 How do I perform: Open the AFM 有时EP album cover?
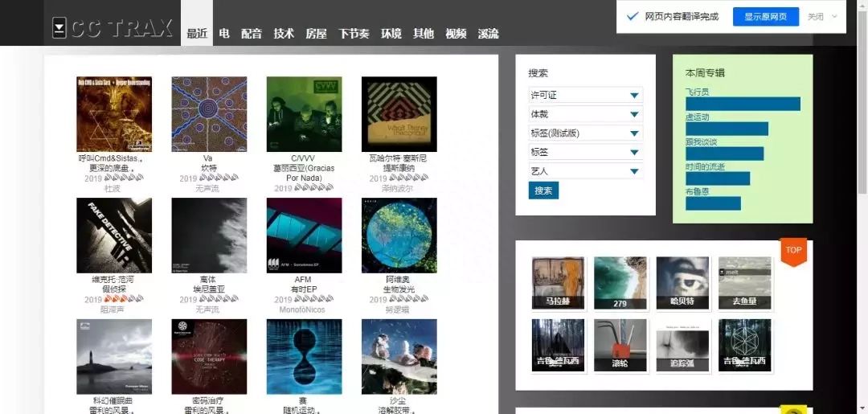[x=305, y=236]
